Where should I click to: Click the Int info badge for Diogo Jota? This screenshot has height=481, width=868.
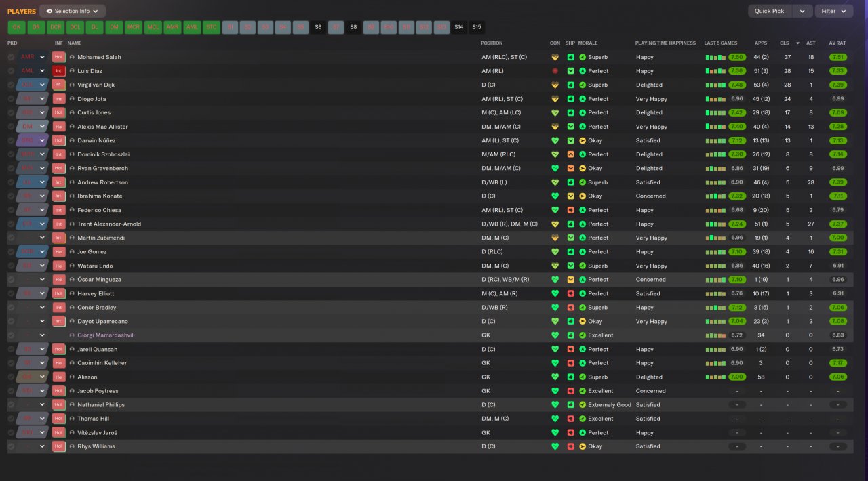(58, 99)
